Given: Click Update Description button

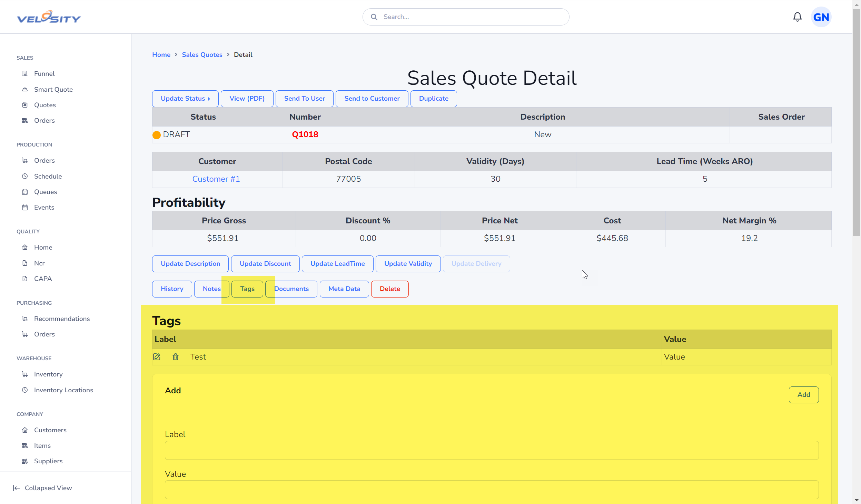Looking at the screenshot, I should click(190, 264).
